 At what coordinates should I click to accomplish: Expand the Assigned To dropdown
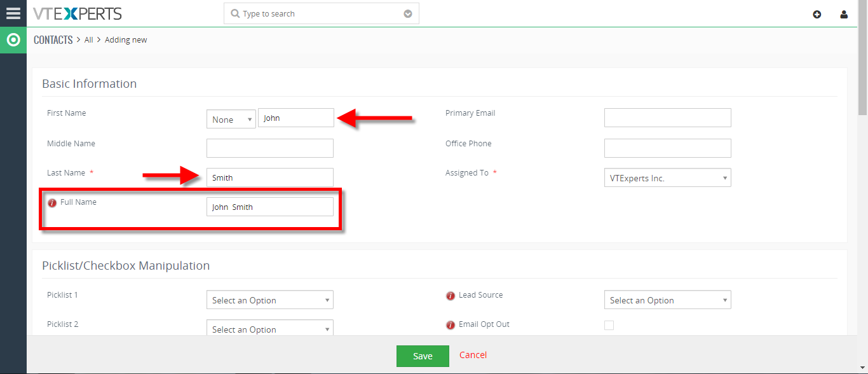[668, 177]
